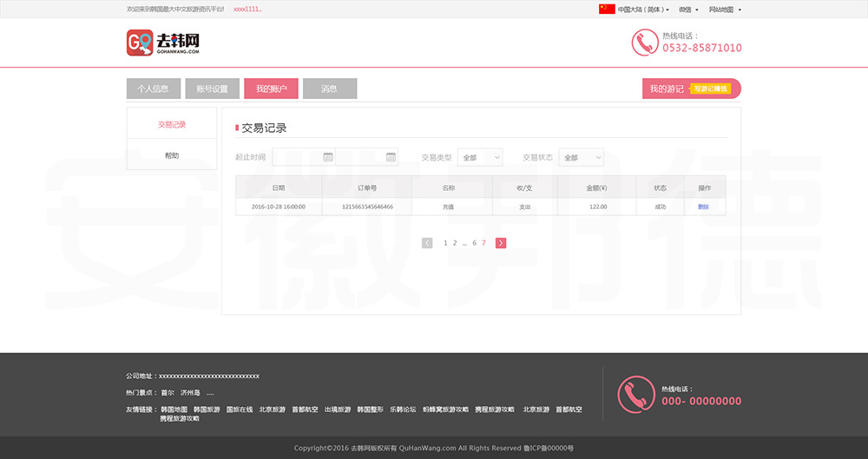
Task: Open the 消息 tab
Action: pos(330,89)
